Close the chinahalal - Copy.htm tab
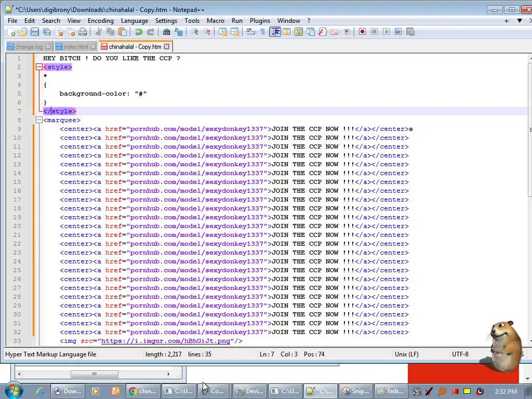The image size is (532, 399). coord(166,46)
